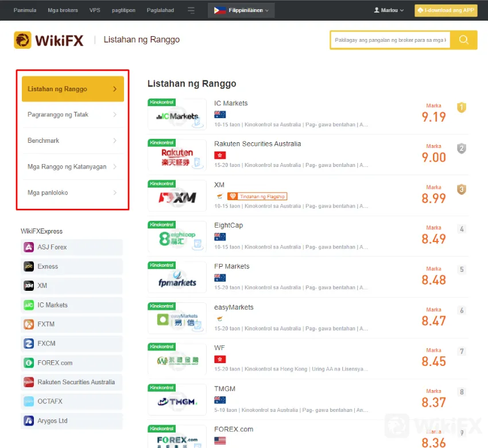488x448 pixels.
Task: Click the Listahan ng Ranggo chevron arrow
Action: point(115,89)
